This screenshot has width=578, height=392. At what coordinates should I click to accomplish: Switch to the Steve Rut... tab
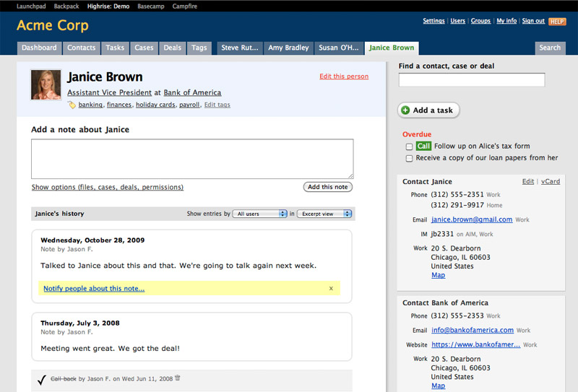click(240, 48)
